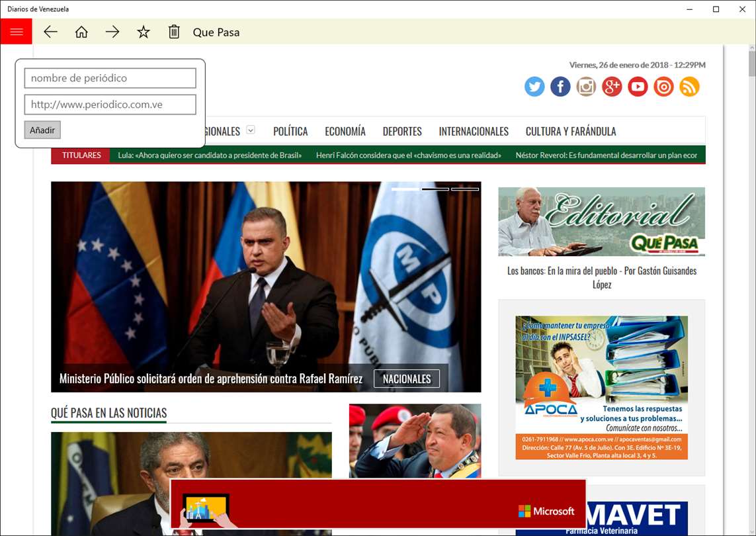Open the Deportes section
The image size is (756, 536).
pyautogui.click(x=402, y=131)
